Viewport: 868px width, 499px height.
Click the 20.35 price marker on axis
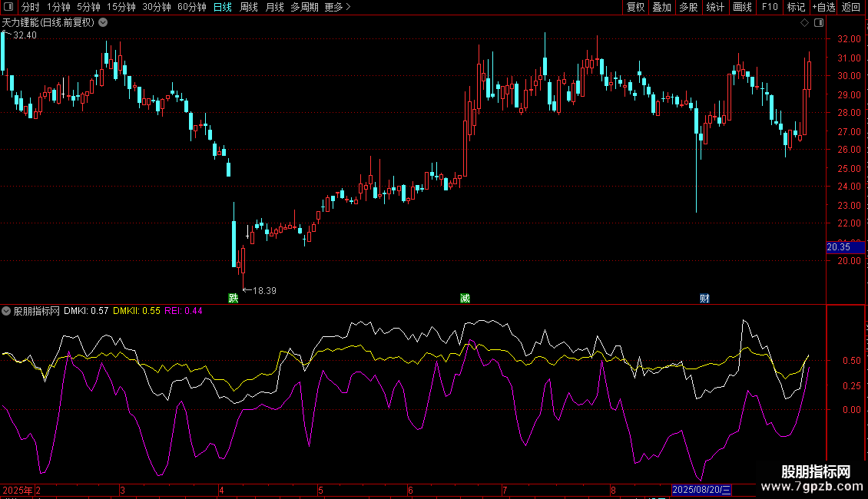click(x=839, y=247)
